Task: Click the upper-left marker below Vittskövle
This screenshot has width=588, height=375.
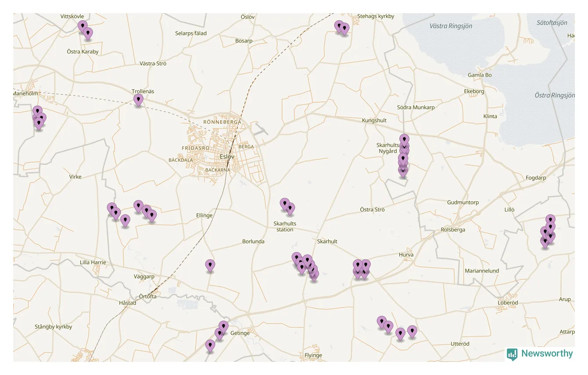Action: (x=82, y=26)
